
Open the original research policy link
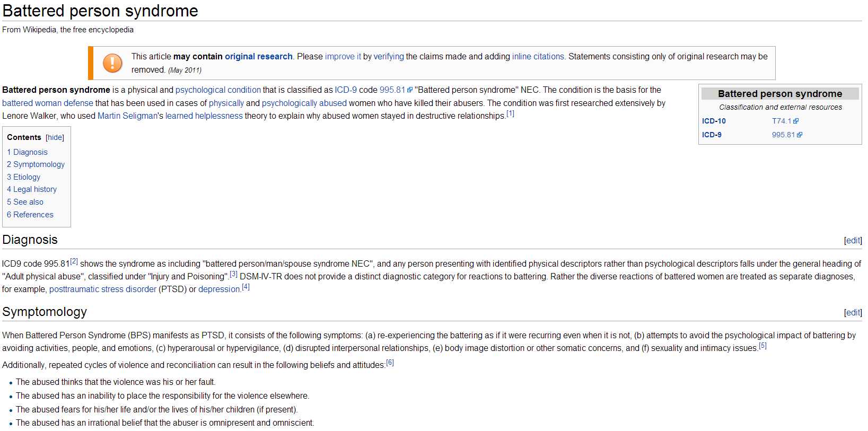click(x=258, y=57)
